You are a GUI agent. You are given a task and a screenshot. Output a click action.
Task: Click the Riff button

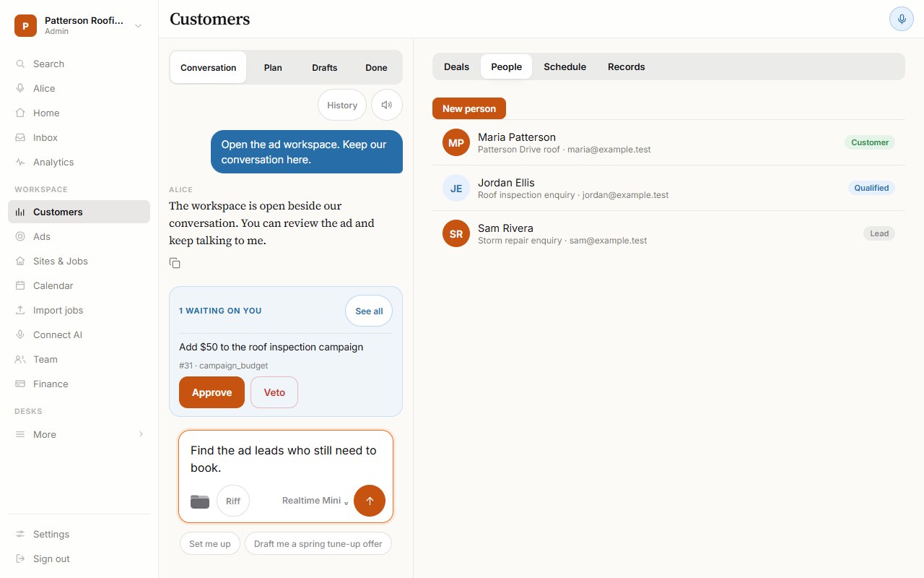click(x=232, y=501)
